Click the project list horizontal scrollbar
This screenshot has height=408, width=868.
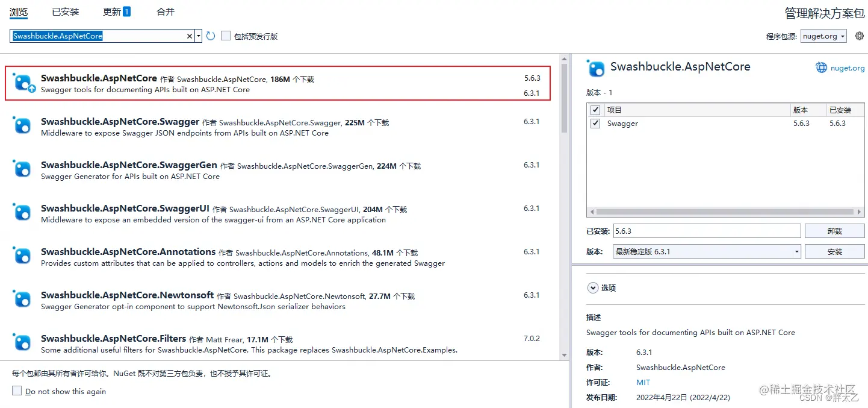(725, 212)
